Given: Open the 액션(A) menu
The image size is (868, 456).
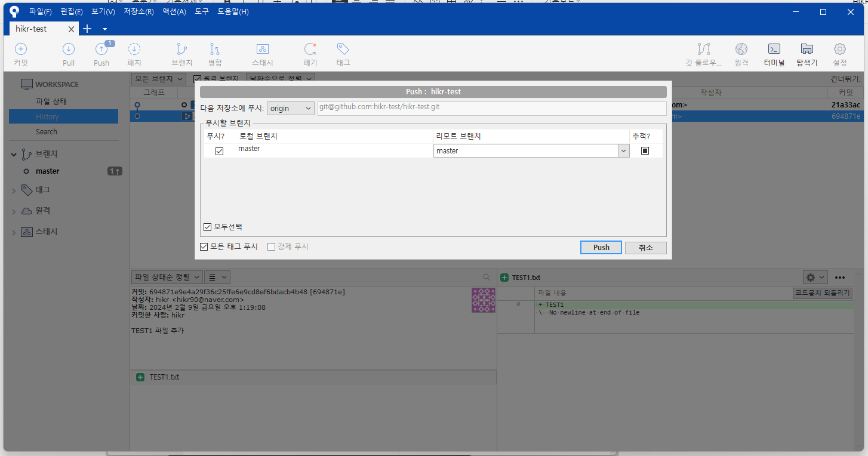Looking at the screenshot, I should pyautogui.click(x=174, y=11).
